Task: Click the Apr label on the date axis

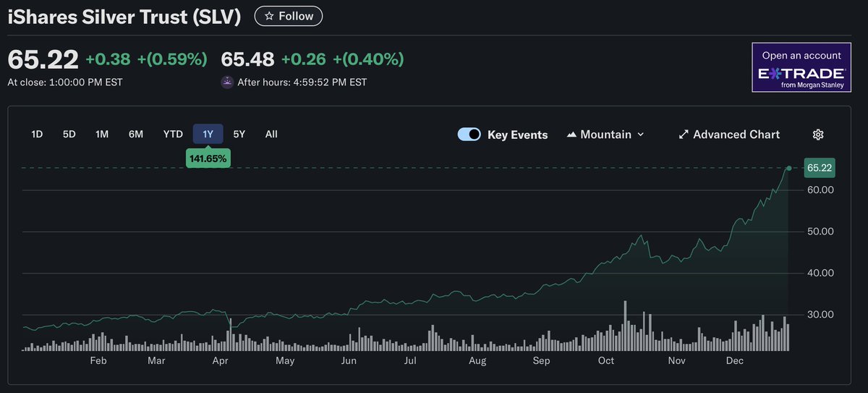Action: pyautogui.click(x=221, y=360)
